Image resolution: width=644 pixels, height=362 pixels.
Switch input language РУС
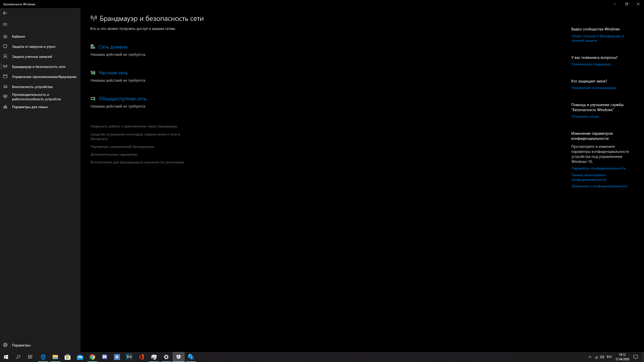(610, 357)
